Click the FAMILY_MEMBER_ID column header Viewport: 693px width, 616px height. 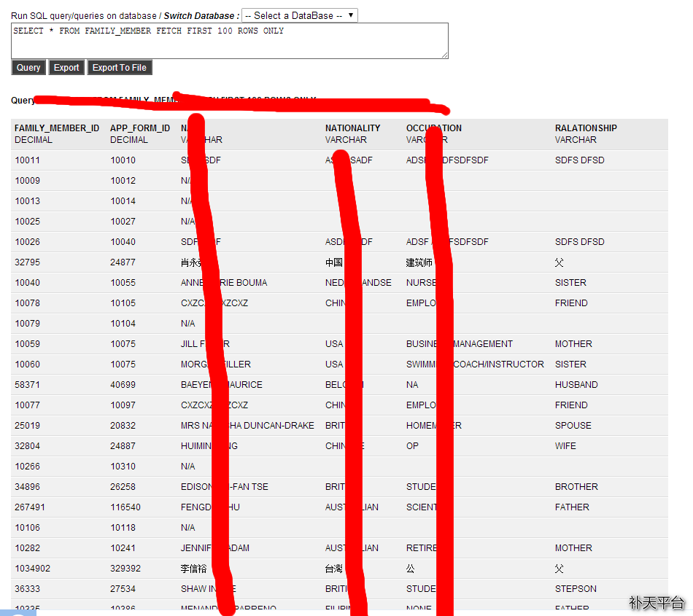coord(57,128)
